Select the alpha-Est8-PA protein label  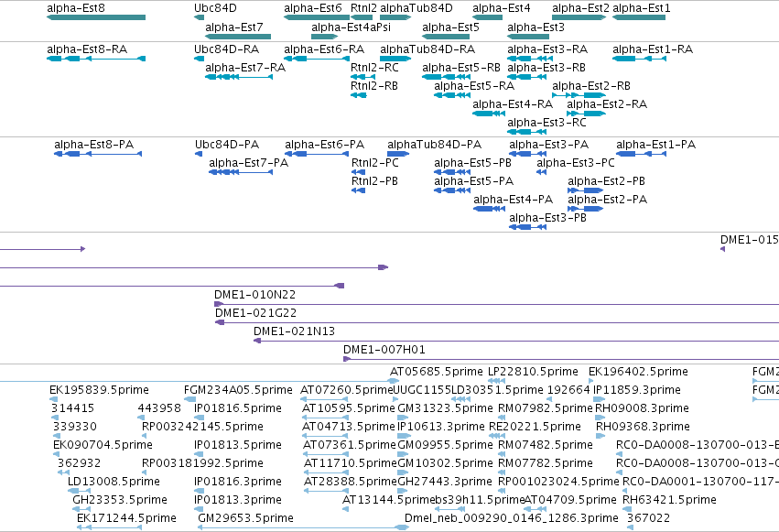(x=94, y=145)
